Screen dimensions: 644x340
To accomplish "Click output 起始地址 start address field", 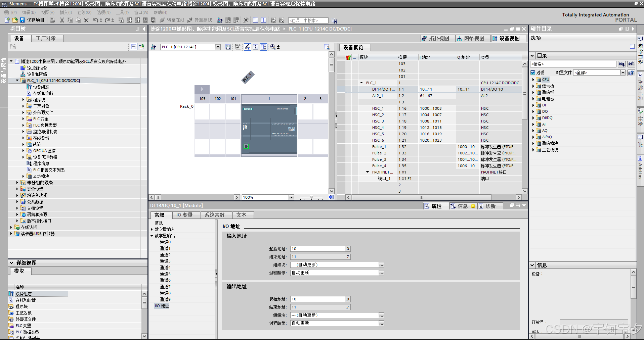I will coord(317,299).
